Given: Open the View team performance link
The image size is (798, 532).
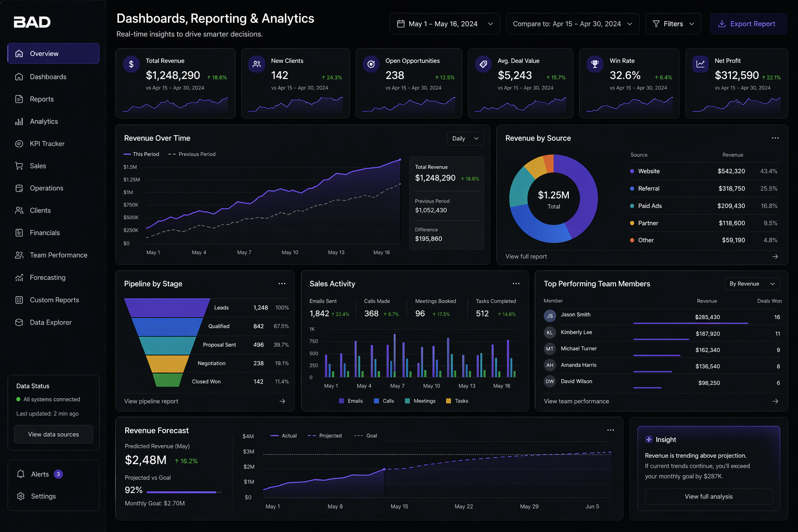Looking at the screenshot, I should click(576, 401).
